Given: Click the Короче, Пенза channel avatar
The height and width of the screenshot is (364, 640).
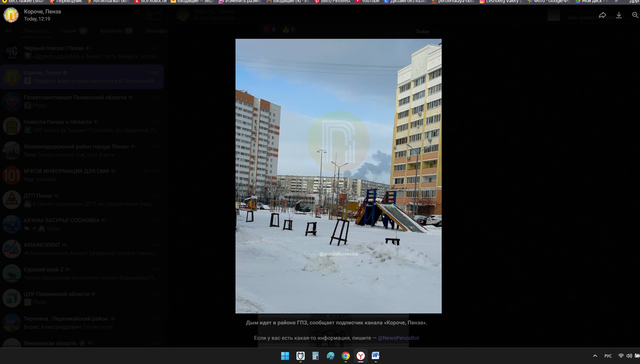Looking at the screenshot, I should [x=11, y=15].
